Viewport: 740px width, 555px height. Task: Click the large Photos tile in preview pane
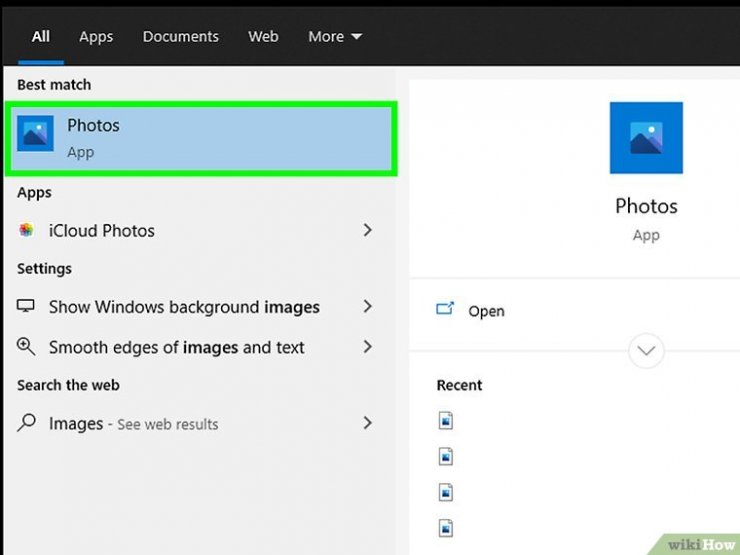(646, 138)
